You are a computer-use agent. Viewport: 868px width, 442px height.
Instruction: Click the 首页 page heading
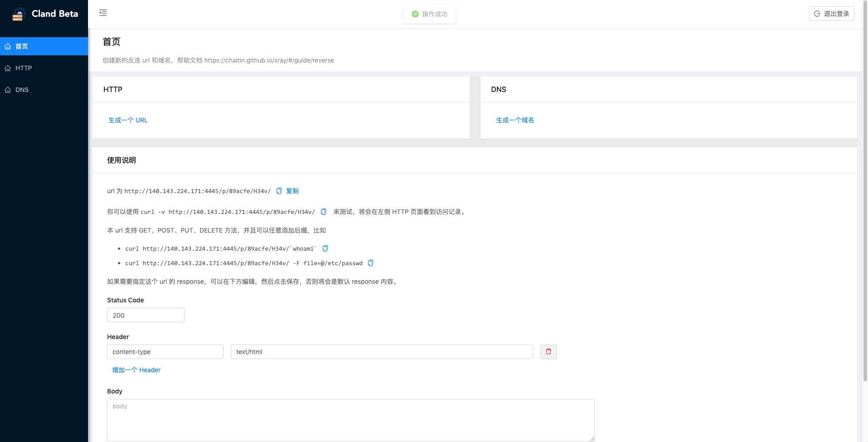pos(111,42)
